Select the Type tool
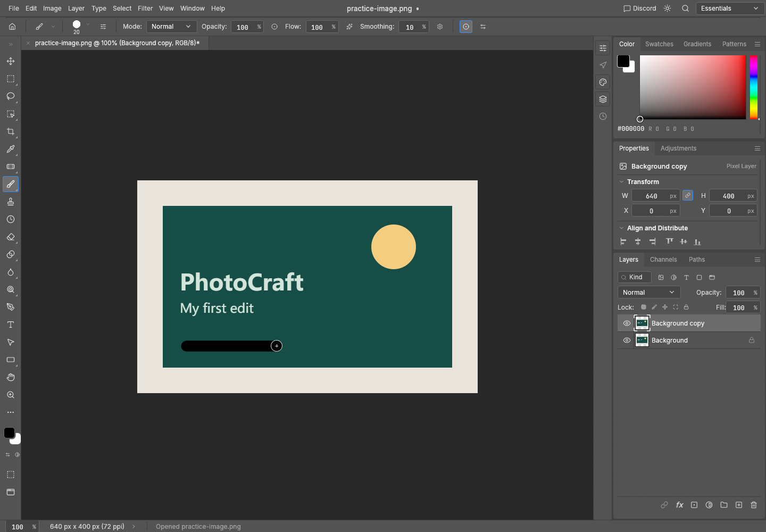The height and width of the screenshot is (532, 766). (11, 325)
